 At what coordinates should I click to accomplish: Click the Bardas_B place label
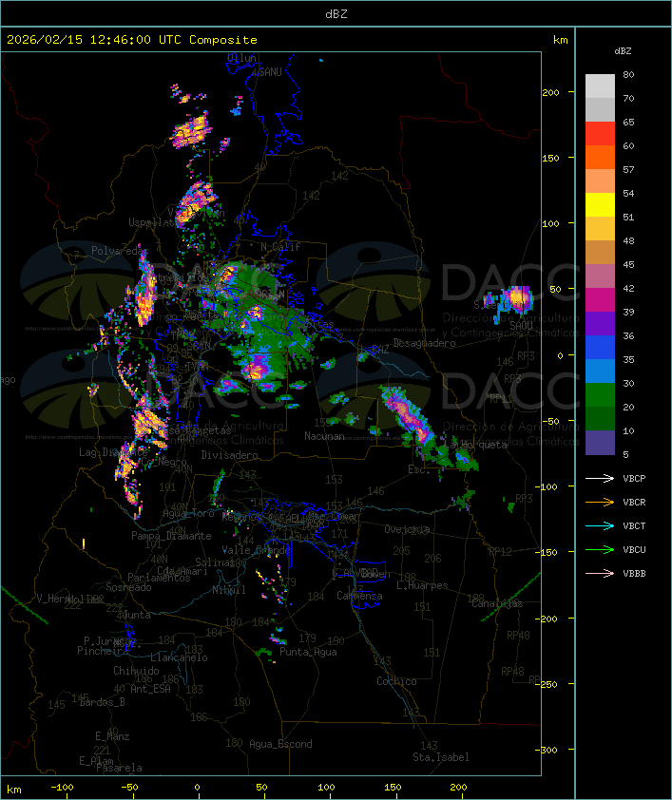tap(102, 702)
